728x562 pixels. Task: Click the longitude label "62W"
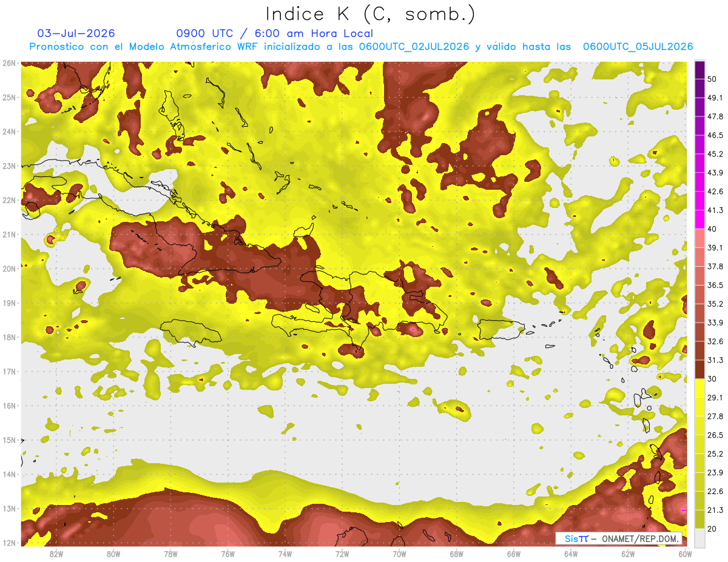coord(628,554)
